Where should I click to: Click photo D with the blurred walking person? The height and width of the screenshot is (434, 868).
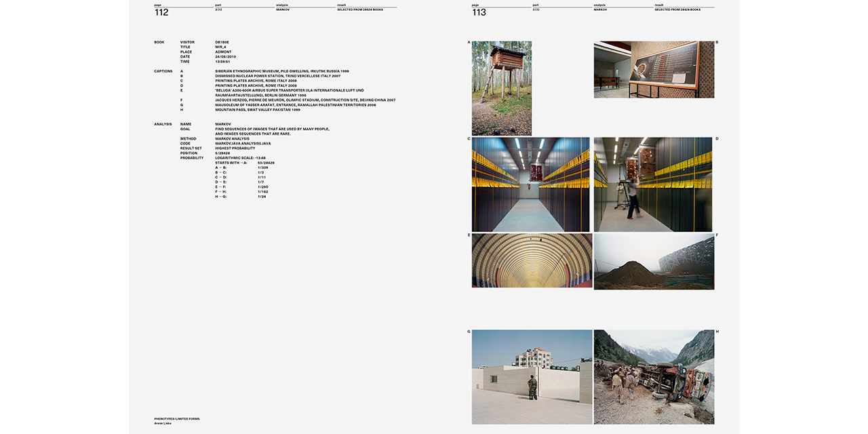pos(653,184)
